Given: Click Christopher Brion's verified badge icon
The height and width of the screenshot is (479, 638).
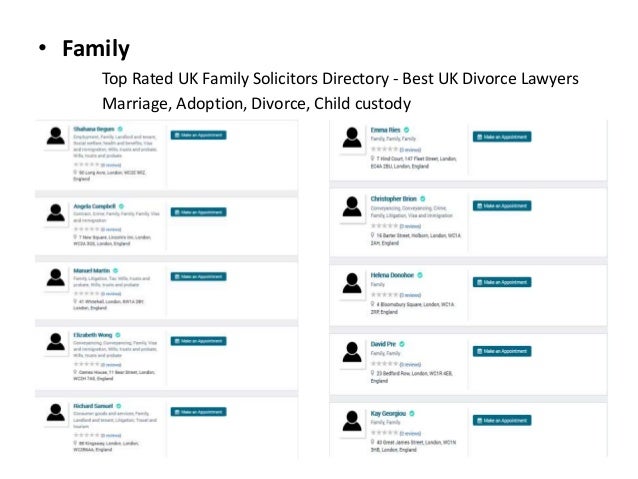Looking at the screenshot, I should click(423, 199).
